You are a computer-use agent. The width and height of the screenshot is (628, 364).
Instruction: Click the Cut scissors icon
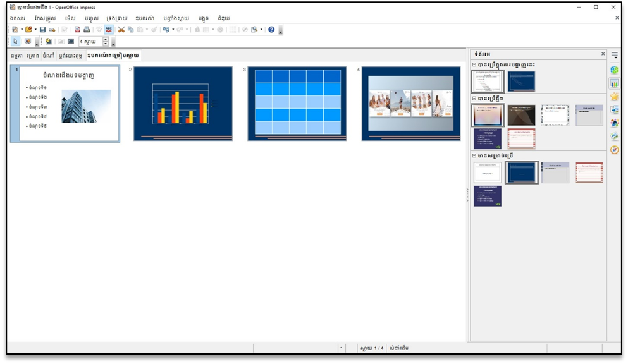[121, 30]
